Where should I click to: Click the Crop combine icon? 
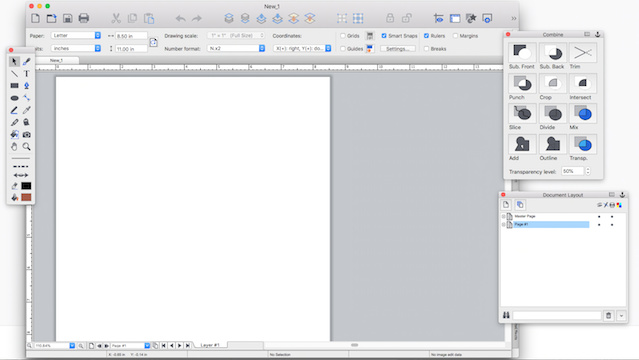(553, 83)
